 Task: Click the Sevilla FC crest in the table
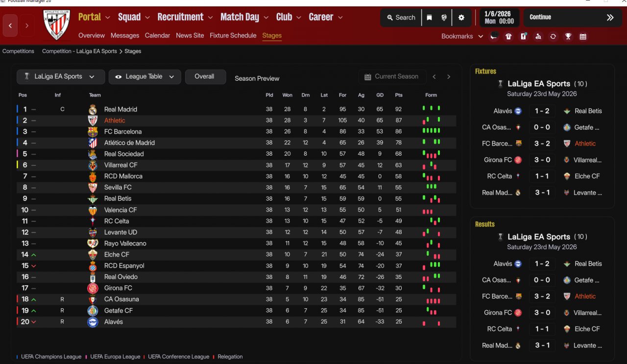(x=93, y=187)
